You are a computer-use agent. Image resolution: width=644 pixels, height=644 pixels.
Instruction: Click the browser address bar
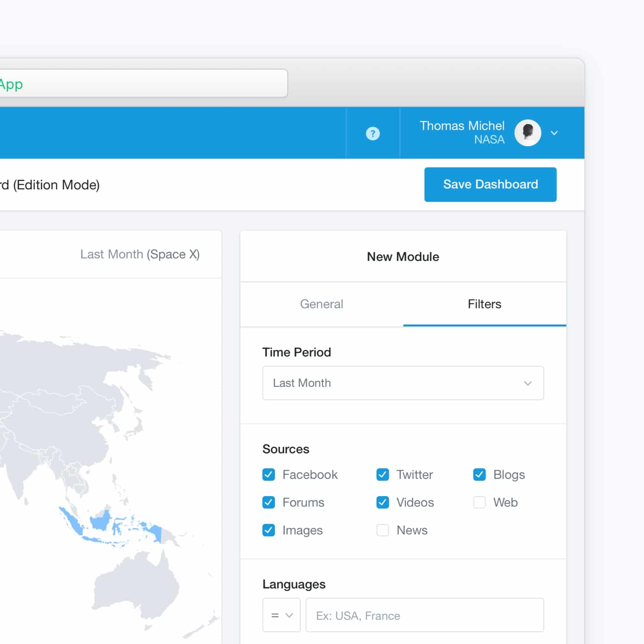144,83
